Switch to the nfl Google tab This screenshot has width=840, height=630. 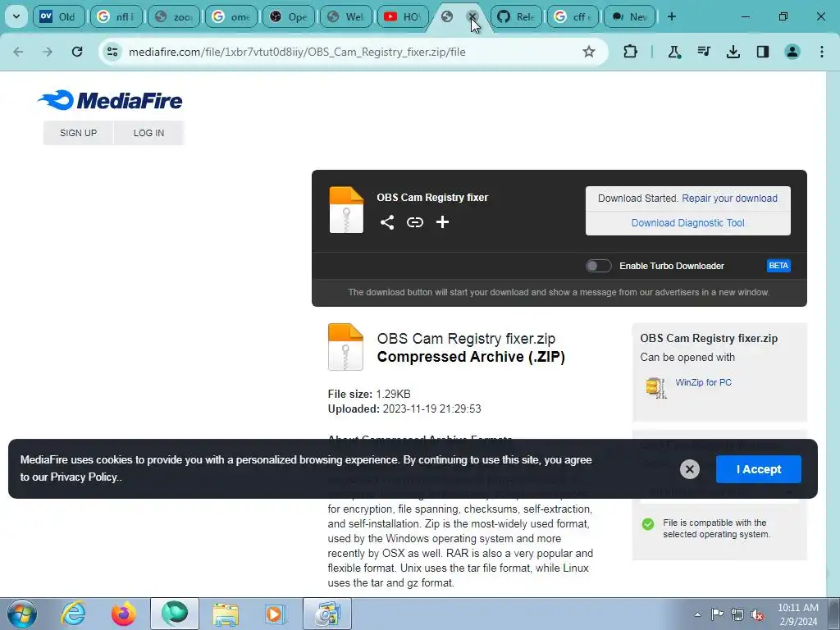pos(116,16)
